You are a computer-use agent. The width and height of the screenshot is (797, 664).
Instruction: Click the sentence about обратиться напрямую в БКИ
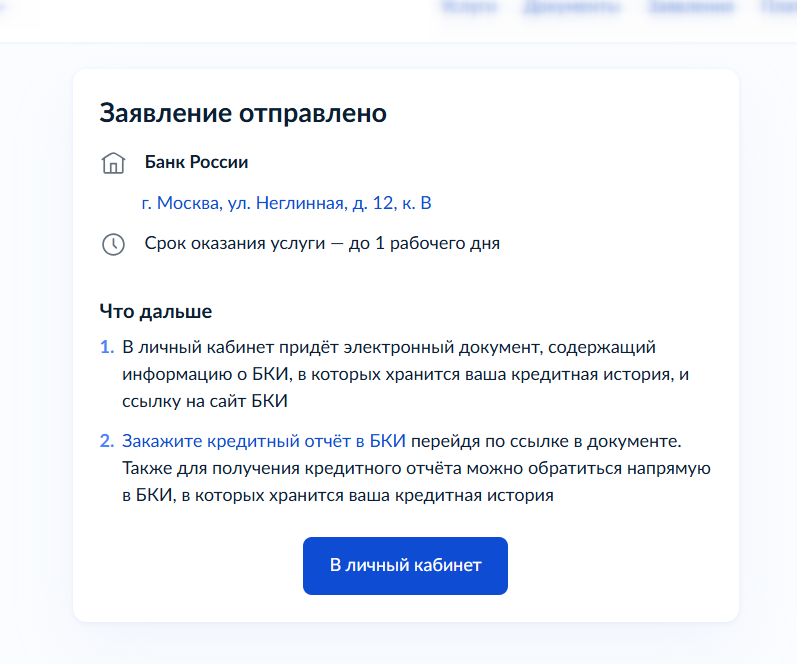tap(416, 481)
